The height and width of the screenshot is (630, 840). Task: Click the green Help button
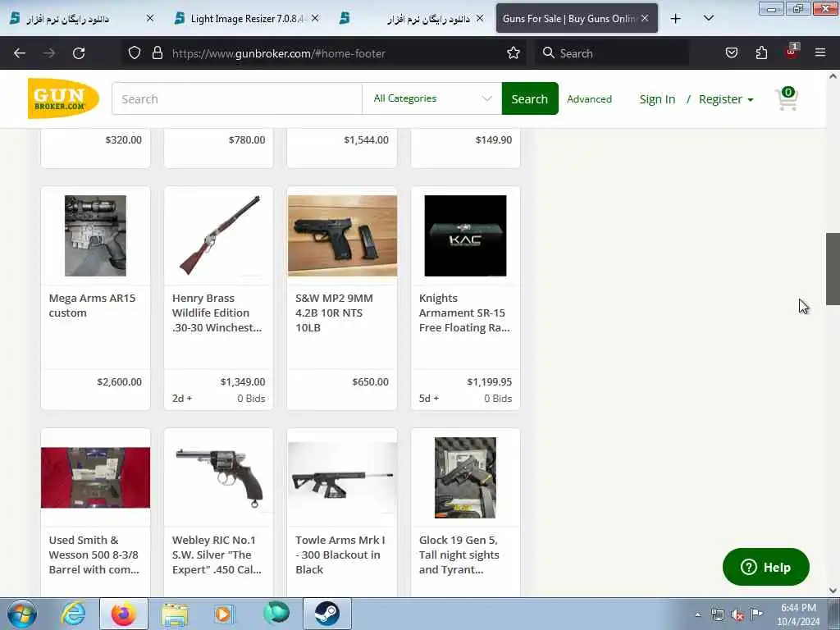[x=766, y=567]
